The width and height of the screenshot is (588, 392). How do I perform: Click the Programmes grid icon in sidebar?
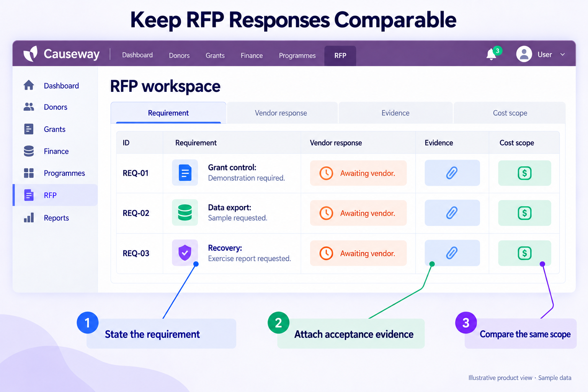click(29, 173)
